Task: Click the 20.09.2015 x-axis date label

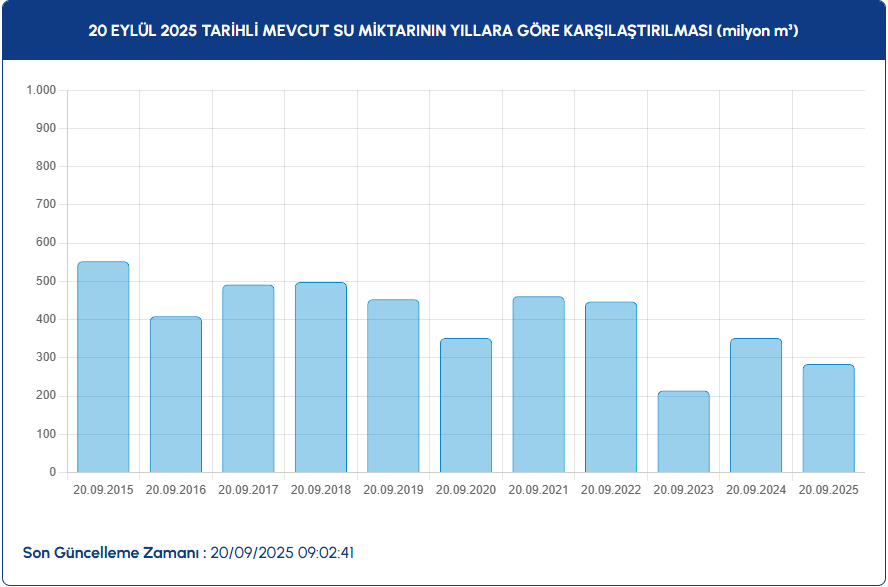Action: [103, 490]
